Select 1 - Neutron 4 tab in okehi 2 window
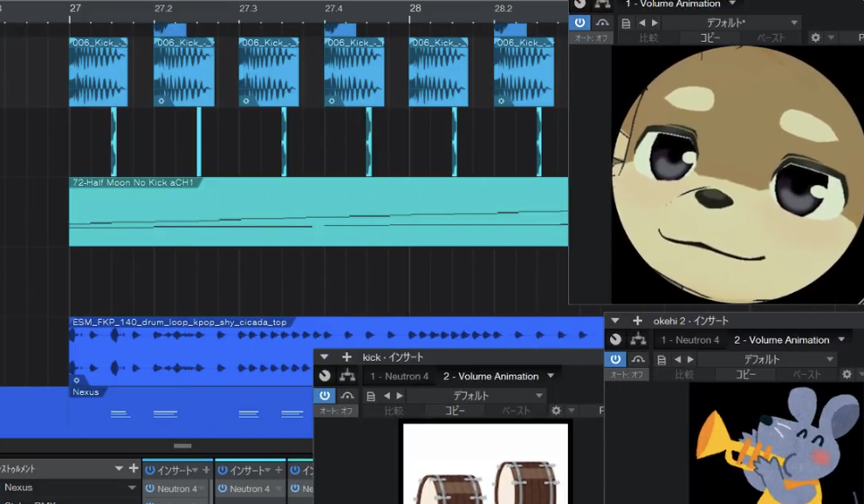Viewport: 864px width, 504px height. pyautogui.click(x=689, y=340)
